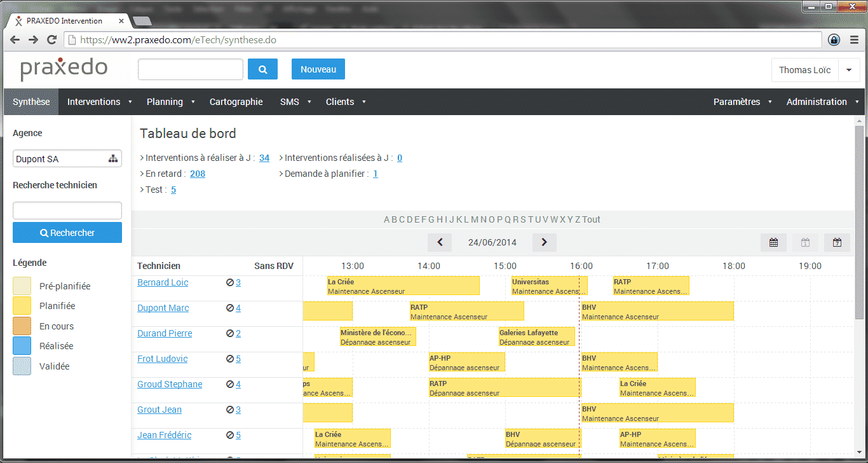Open the SMS menu

(290, 102)
